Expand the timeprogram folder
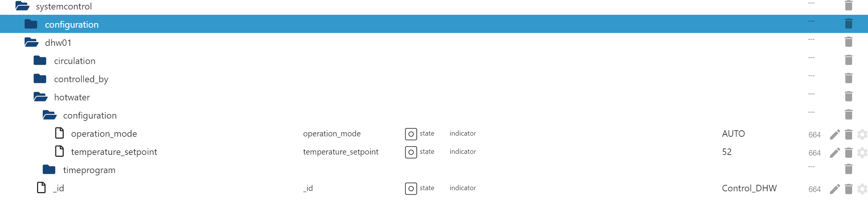Viewport: 868px width, 200px height. (x=49, y=170)
